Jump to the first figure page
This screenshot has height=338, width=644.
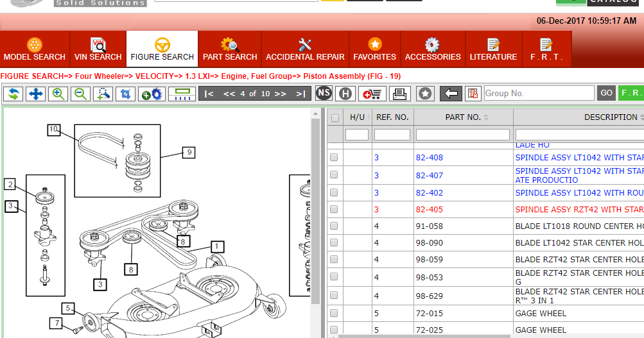click(x=209, y=94)
